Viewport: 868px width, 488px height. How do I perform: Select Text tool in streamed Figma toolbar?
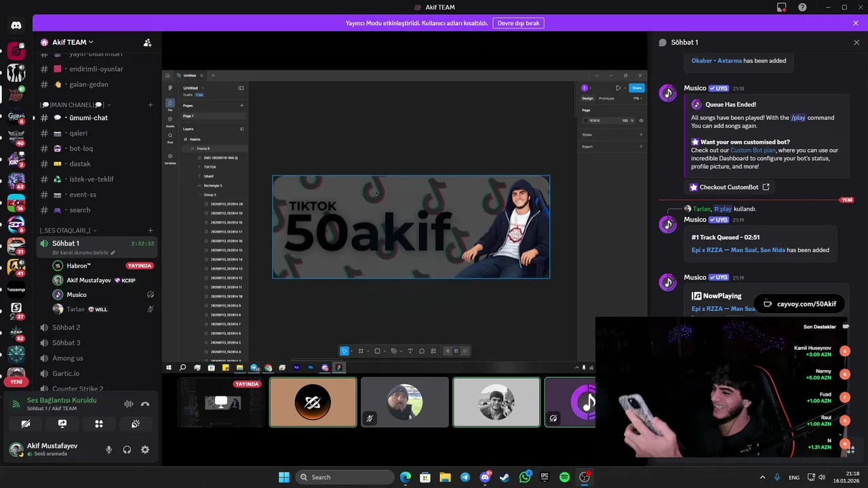[x=410, y=351]
